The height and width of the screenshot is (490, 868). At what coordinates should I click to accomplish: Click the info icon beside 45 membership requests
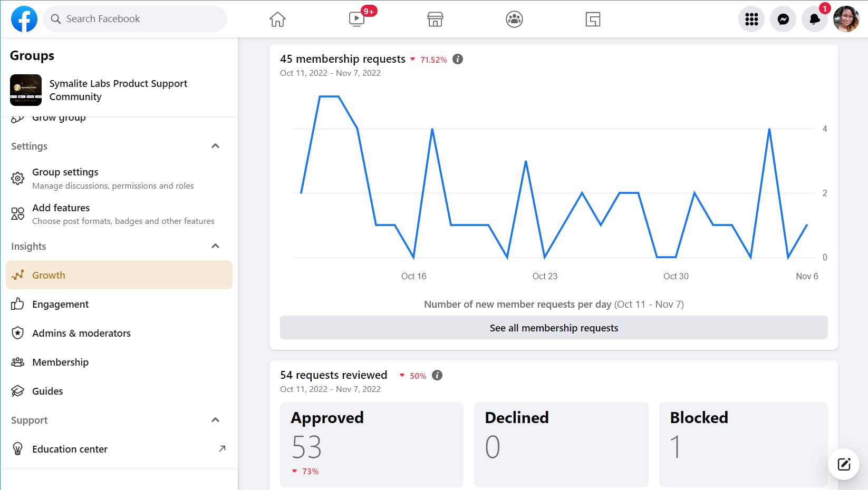(457, 59)
